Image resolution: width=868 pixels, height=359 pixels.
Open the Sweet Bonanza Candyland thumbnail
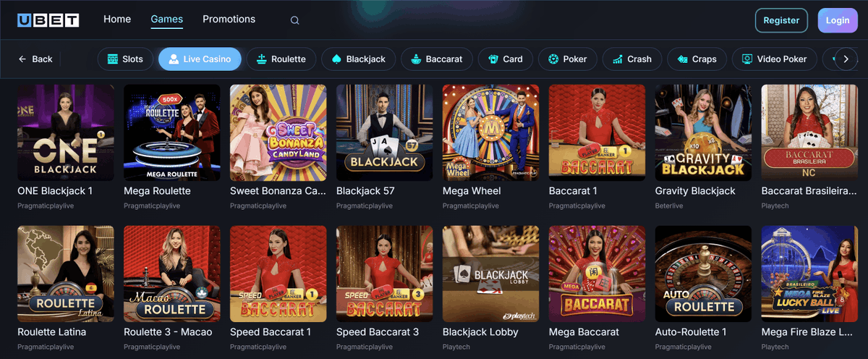pyautogui.click(x=278, y=132)
